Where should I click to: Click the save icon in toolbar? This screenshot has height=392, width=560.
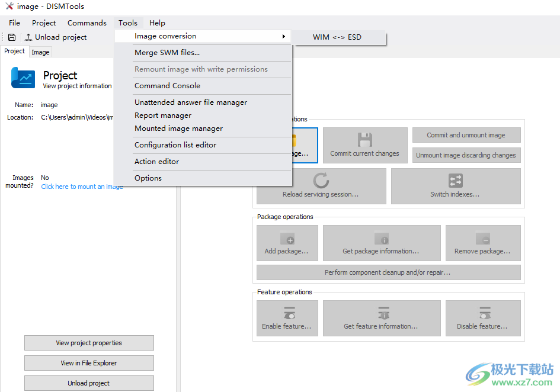[12, 37]
